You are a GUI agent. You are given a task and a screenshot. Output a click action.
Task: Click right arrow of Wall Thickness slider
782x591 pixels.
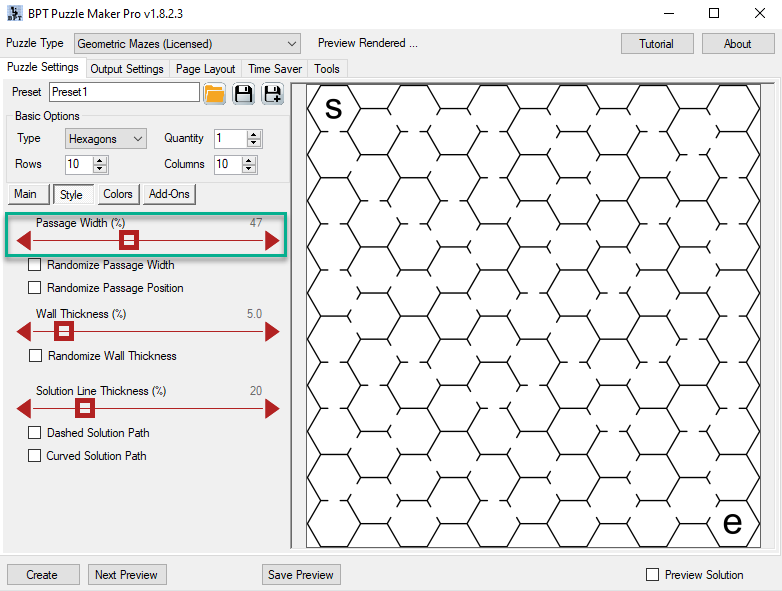click(x=272, y=332)
